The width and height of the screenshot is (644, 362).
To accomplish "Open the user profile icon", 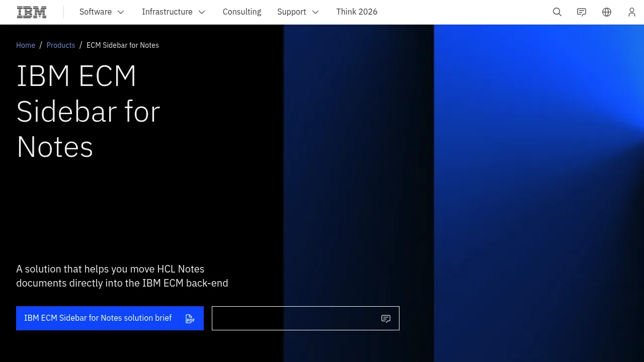I will [632, 12].
